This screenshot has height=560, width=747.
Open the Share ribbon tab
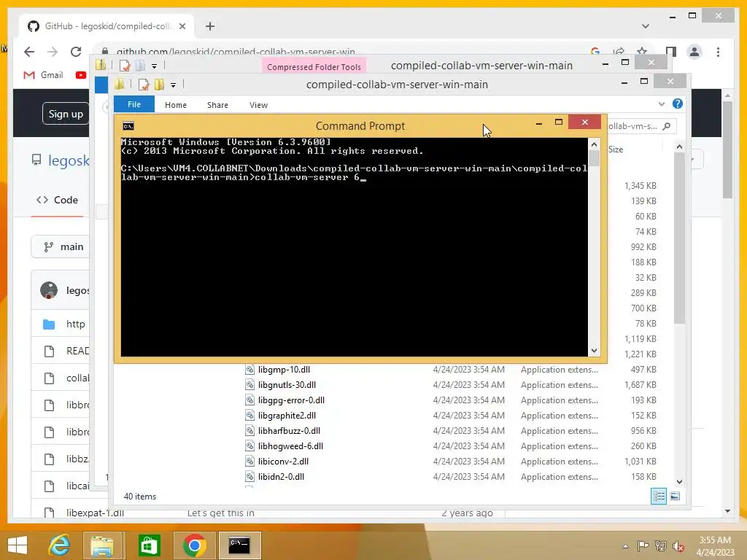(x=217, y=105)
